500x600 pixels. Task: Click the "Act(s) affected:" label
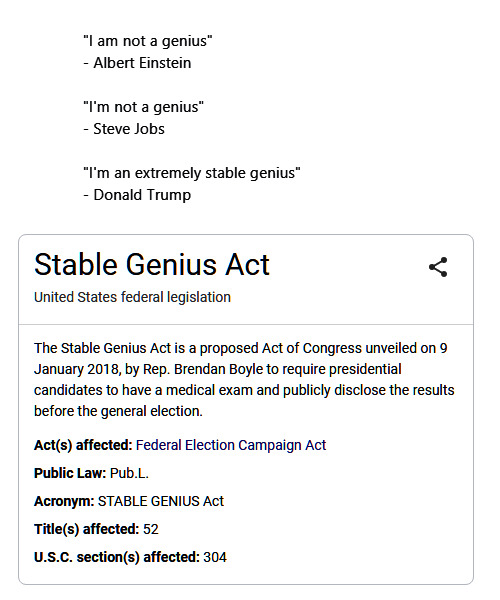point(83,445)
